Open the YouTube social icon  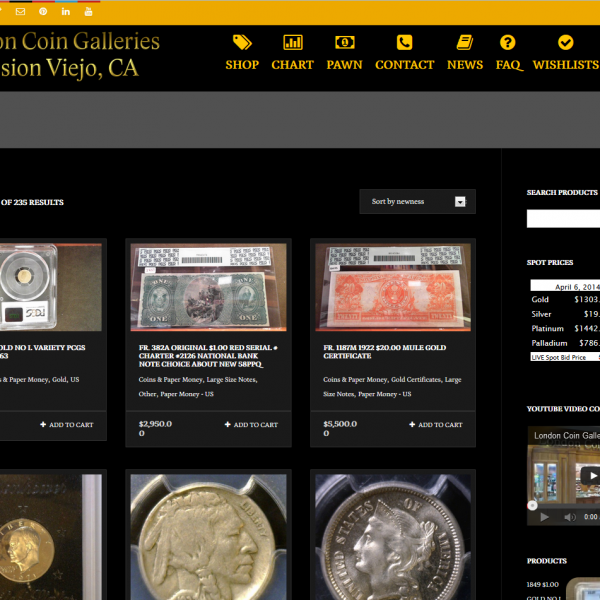(89, 12)
